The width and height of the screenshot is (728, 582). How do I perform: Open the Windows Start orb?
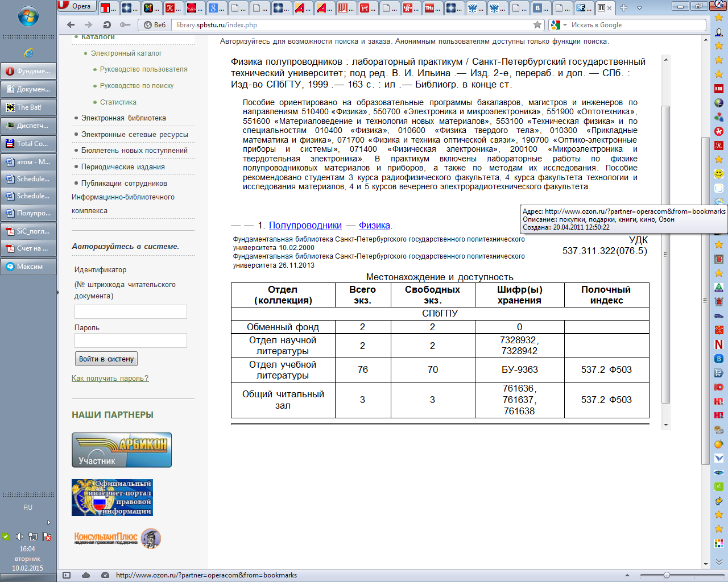coord(28,16)
